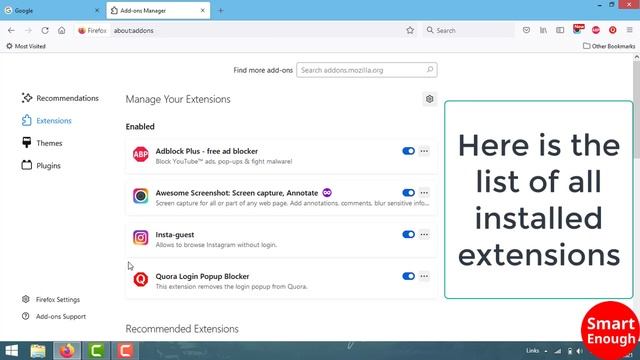Open Plugins in the sidebar

[41, 165]
